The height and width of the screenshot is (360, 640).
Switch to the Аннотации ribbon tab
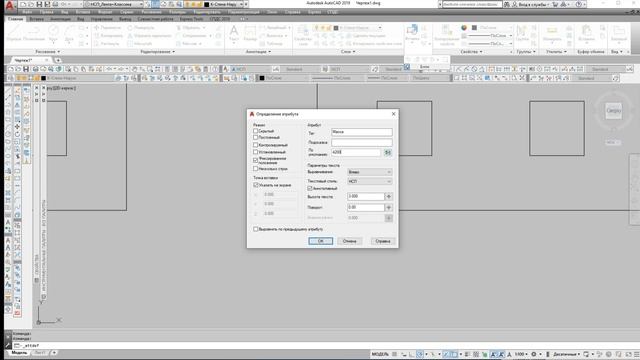pyautogui.click(x=60, y=19)
